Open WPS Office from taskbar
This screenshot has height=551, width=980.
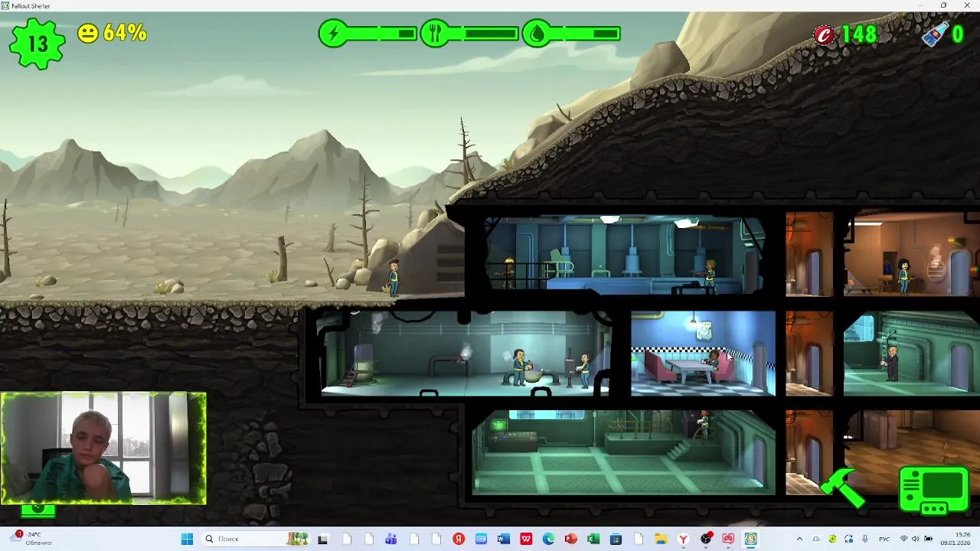[526, 539]
